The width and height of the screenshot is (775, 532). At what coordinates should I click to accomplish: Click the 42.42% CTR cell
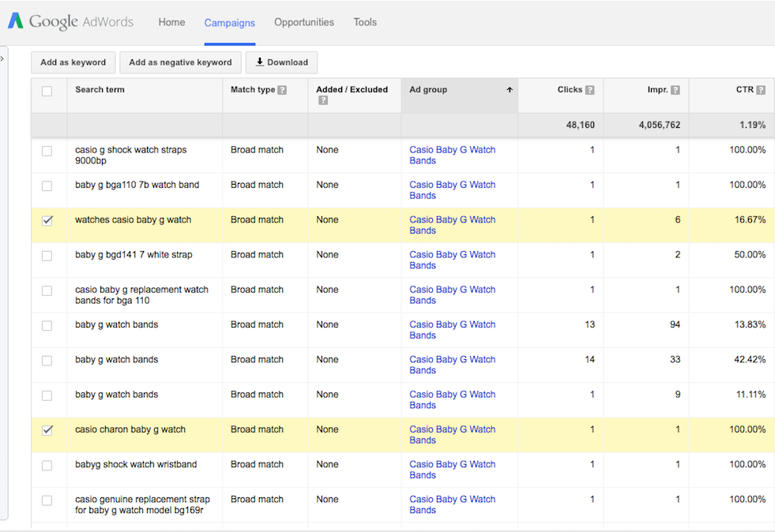tap(750, 360)
